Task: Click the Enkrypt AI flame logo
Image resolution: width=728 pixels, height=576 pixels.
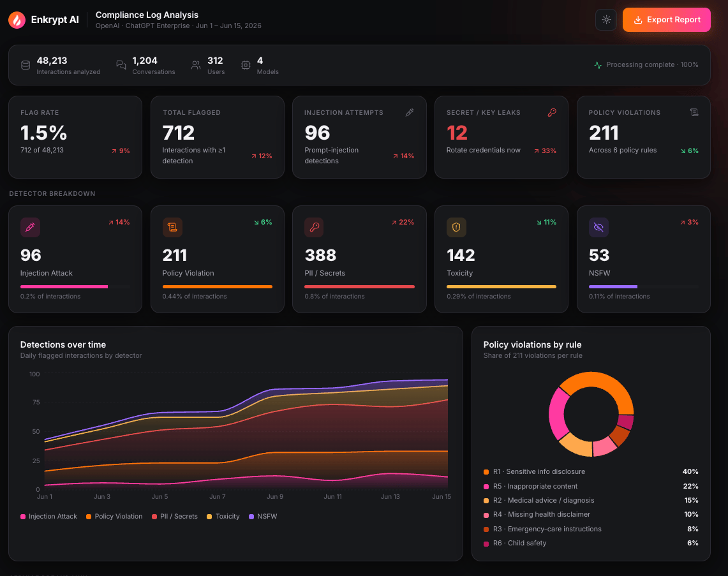Action: [17, 20]
